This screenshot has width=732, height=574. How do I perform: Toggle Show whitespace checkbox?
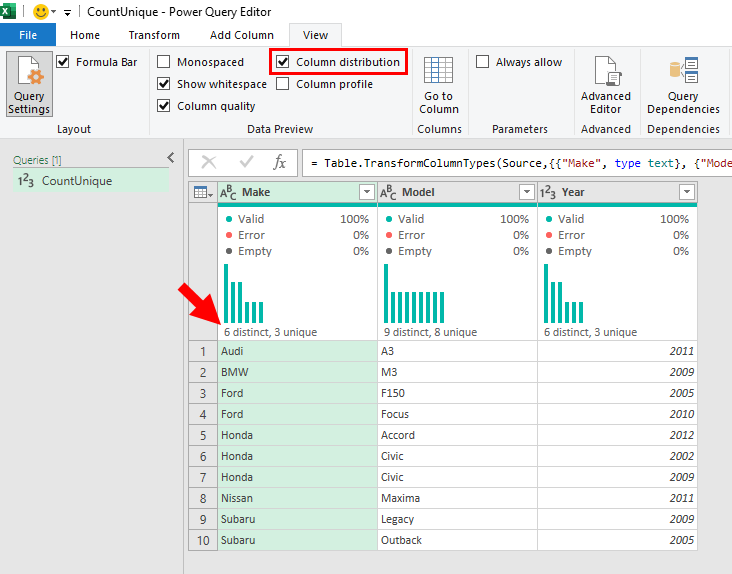(163, 84)
